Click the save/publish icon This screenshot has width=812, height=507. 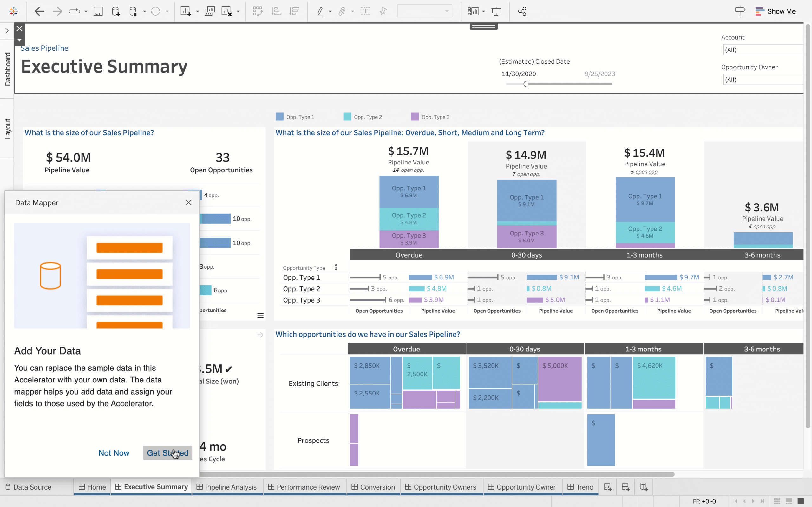tap(98, 11)
